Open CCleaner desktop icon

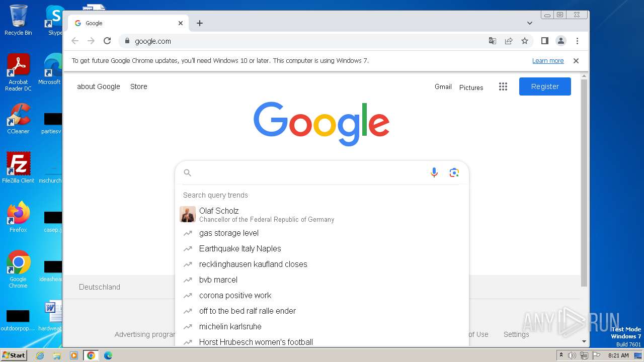pyautogui.click(x=18, y=119)
